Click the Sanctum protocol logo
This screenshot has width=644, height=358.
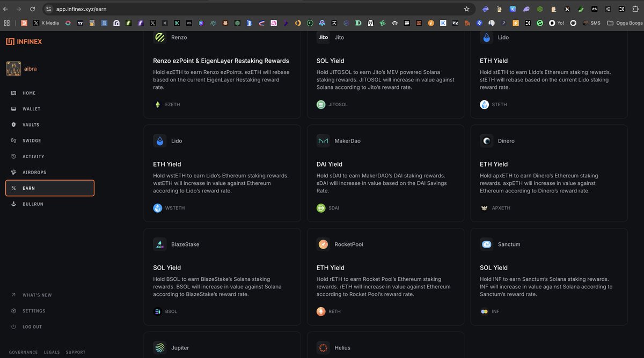(487, 244)
